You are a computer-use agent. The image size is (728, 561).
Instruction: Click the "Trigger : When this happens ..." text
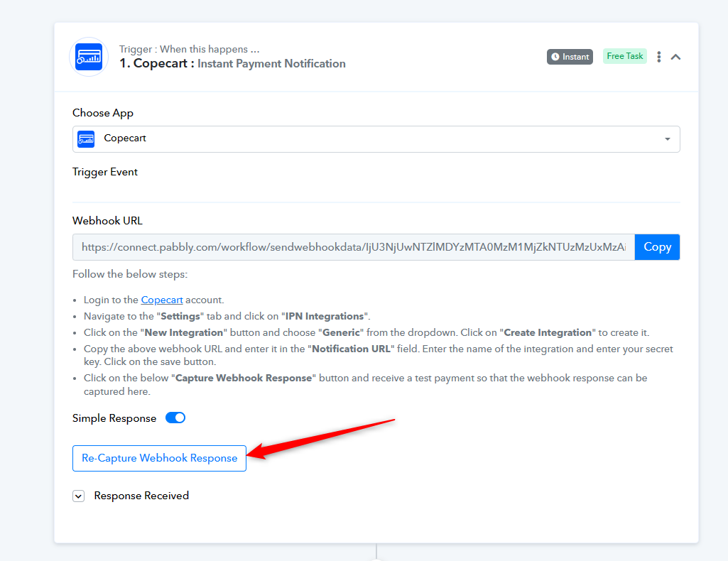pos(189,49)
